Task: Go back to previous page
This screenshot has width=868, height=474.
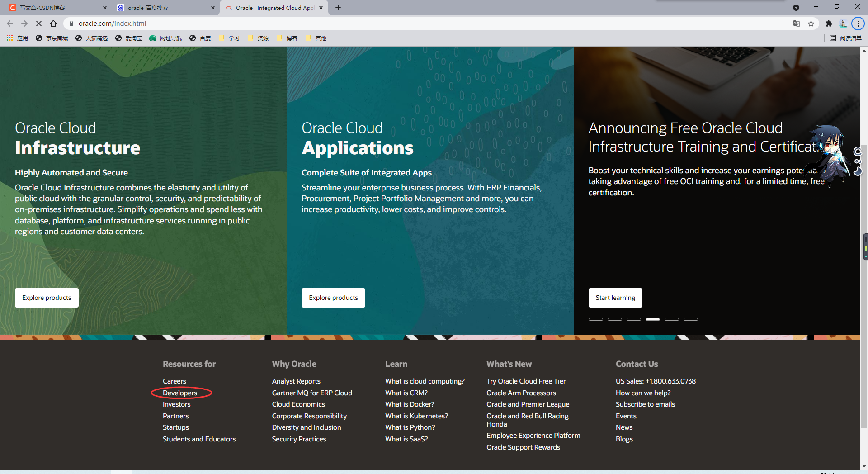Action: pyautogui.click(x=10, y=24)
